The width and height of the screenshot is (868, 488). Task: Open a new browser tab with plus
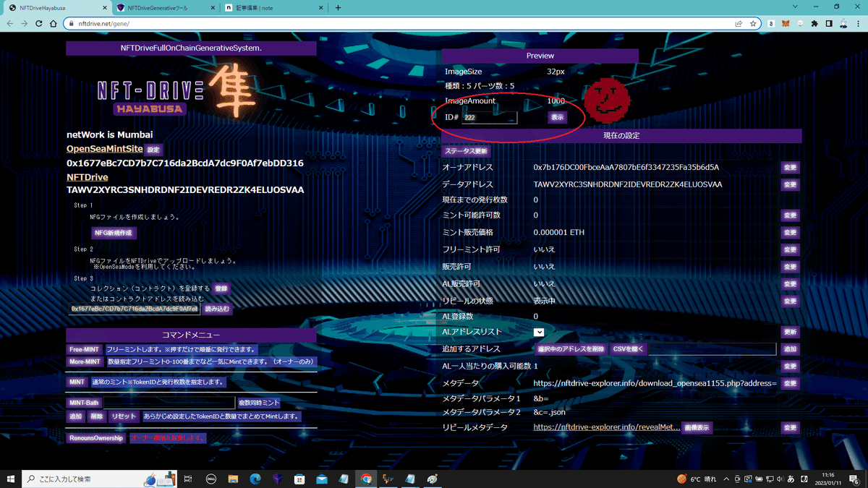click(x=338, y=7)
